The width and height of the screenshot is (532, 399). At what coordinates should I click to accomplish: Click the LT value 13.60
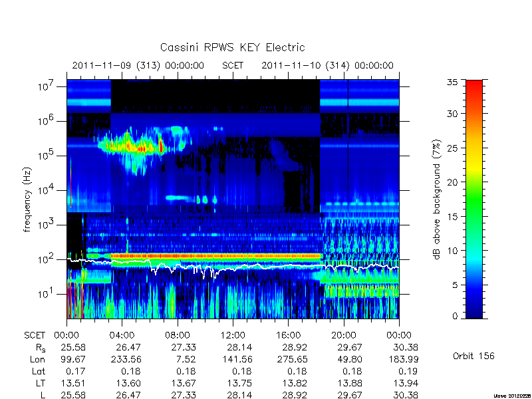pos(128,383)
